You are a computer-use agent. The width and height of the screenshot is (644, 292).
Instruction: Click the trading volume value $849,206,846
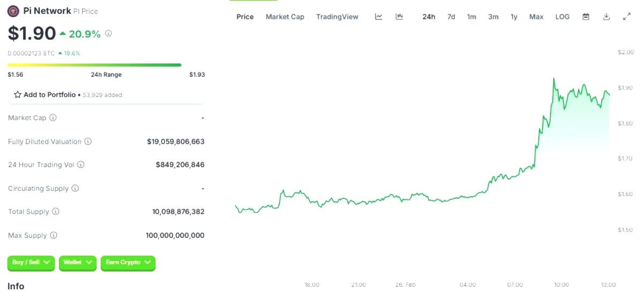click(x=180, y=164)
